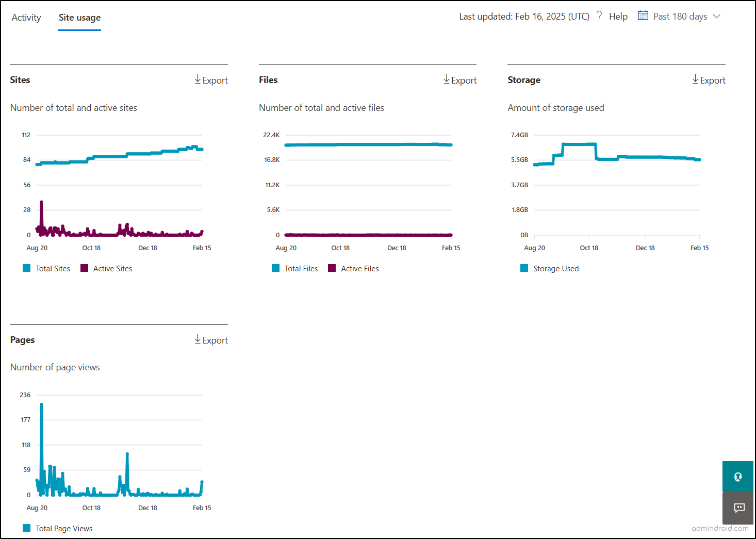
Task: Export the Pages report
Action: click(211, 339)
